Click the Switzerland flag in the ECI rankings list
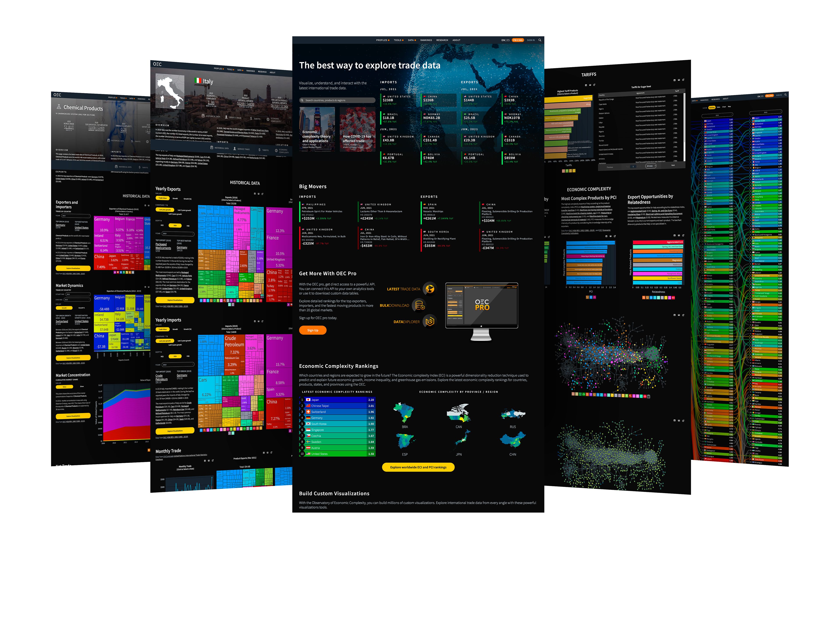This screenshot has height=630, width=840. 308,412
